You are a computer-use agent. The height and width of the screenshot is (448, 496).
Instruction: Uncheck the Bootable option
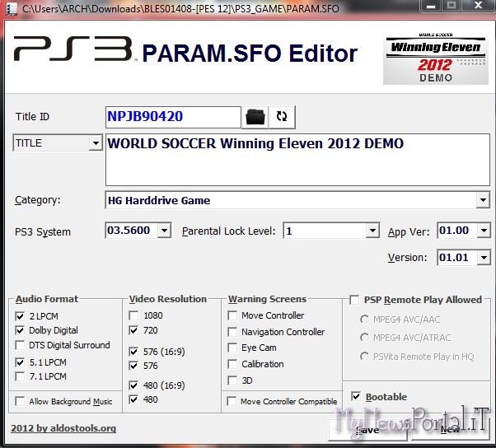(x=356, y=396)
